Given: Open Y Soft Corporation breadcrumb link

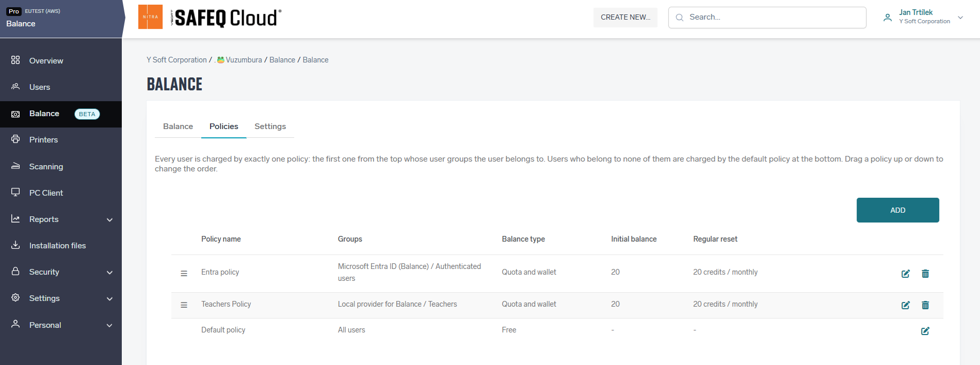Looking at the screenshot, I should click(176, 60).
